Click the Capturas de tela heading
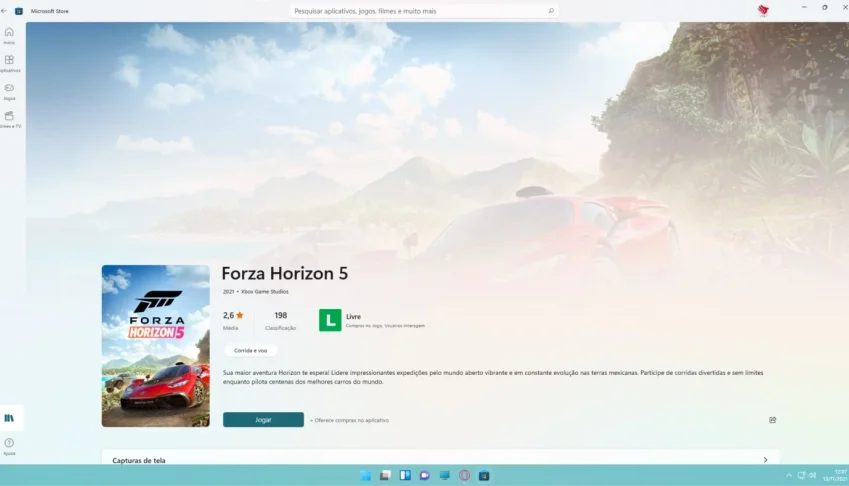Image resolution: width=849 pixels, height=486 pixels. click(x=139, y=461)
